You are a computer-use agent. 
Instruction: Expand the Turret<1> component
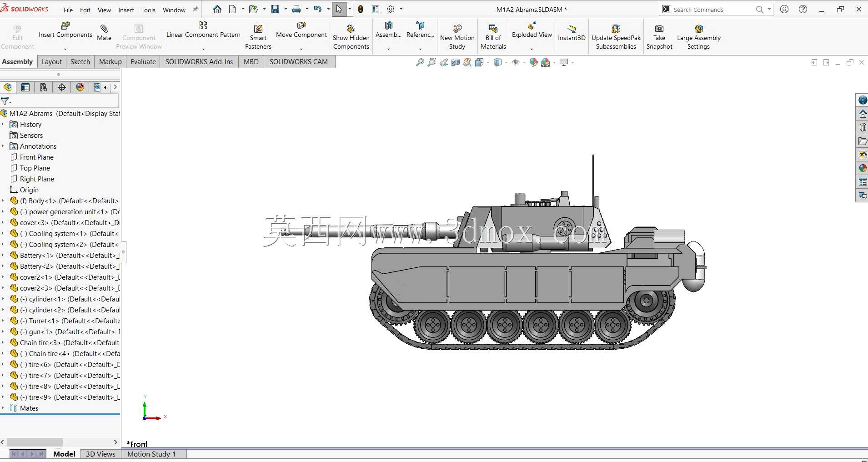point(3,321)
